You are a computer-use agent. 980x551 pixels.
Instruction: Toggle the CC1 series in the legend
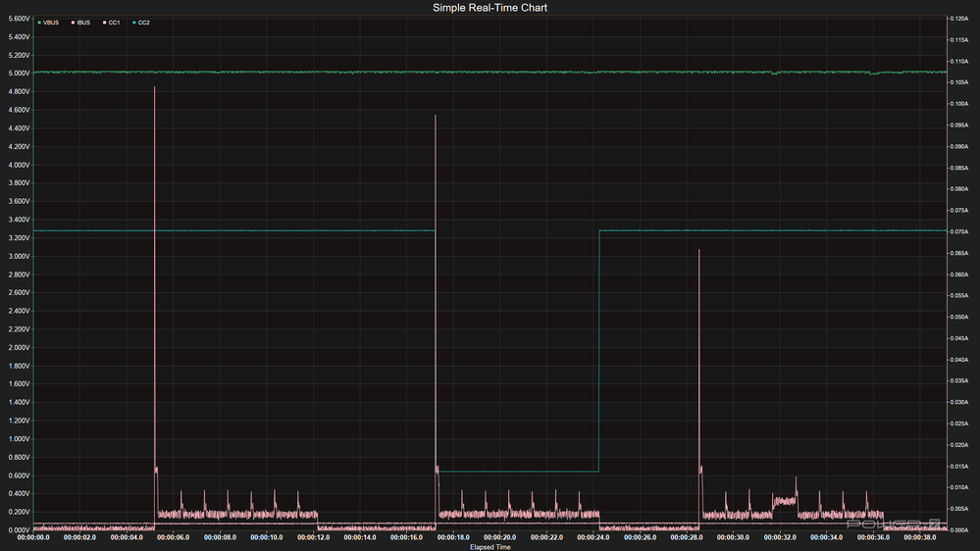pos(111,23)
